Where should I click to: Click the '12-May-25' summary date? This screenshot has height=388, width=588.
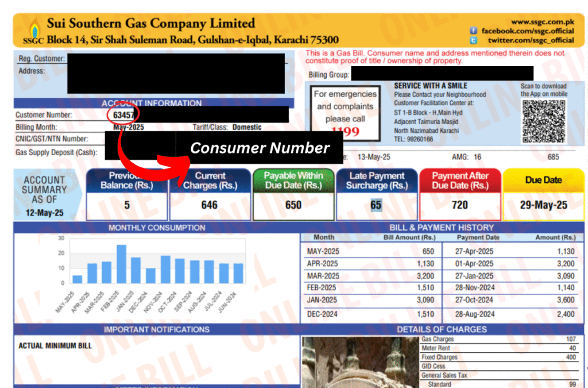coord(44,213)
